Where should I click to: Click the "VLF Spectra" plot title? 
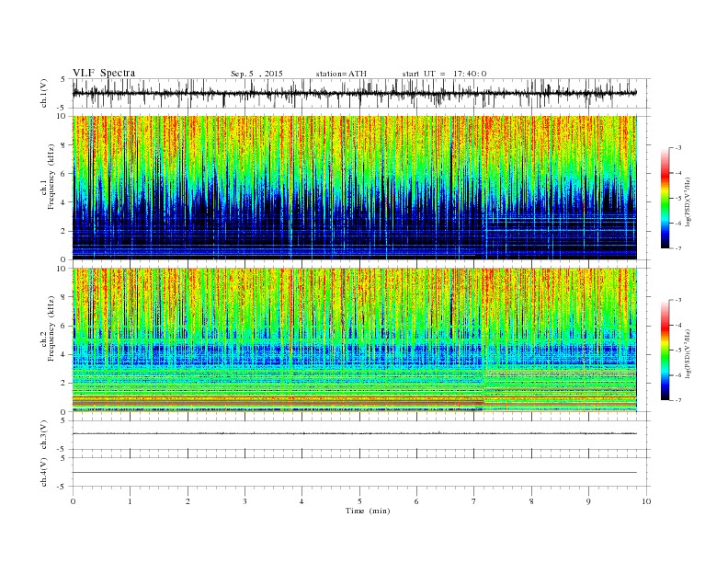(104, 73)
